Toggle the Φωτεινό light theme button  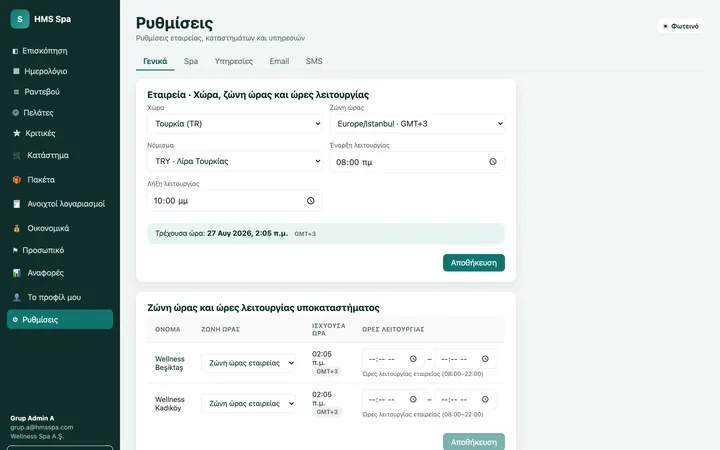point(681,26)
